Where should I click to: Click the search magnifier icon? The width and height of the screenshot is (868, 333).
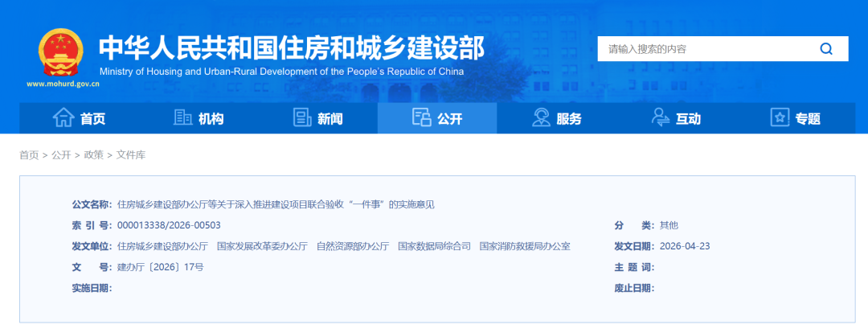826,49
